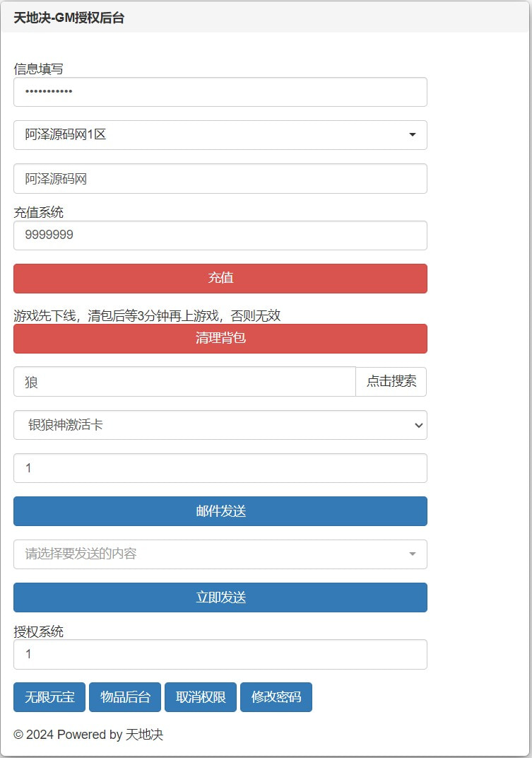Screen dimensions: 532x758
Task: Click the blue 立即发送 button
Action: (x=220, y=597)
